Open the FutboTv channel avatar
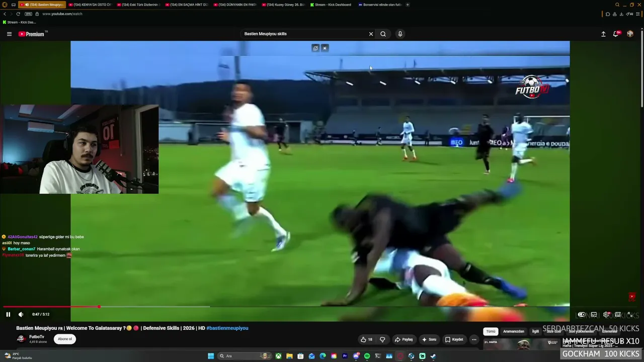The image size is (644, 362). point(21,339)
